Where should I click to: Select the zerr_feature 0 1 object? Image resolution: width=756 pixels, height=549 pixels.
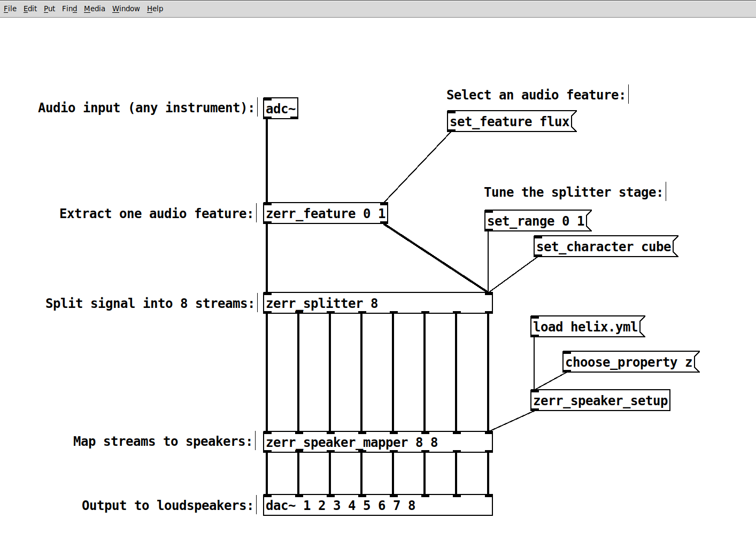tap(325, 214)
